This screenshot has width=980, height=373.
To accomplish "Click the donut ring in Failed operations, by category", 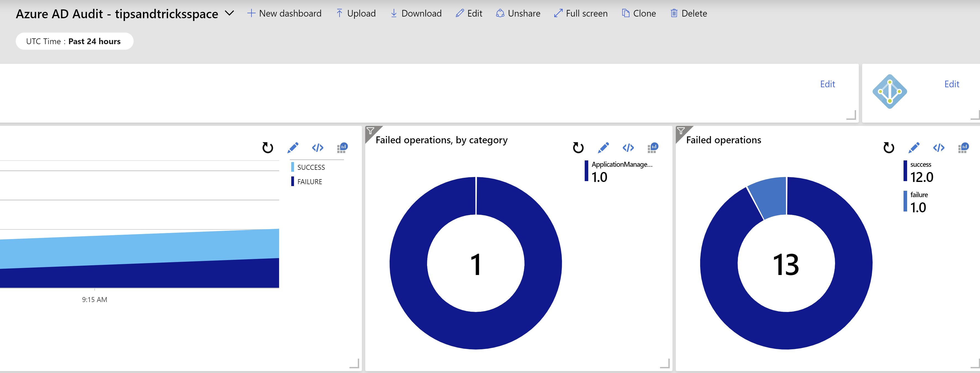I will 542,263.
